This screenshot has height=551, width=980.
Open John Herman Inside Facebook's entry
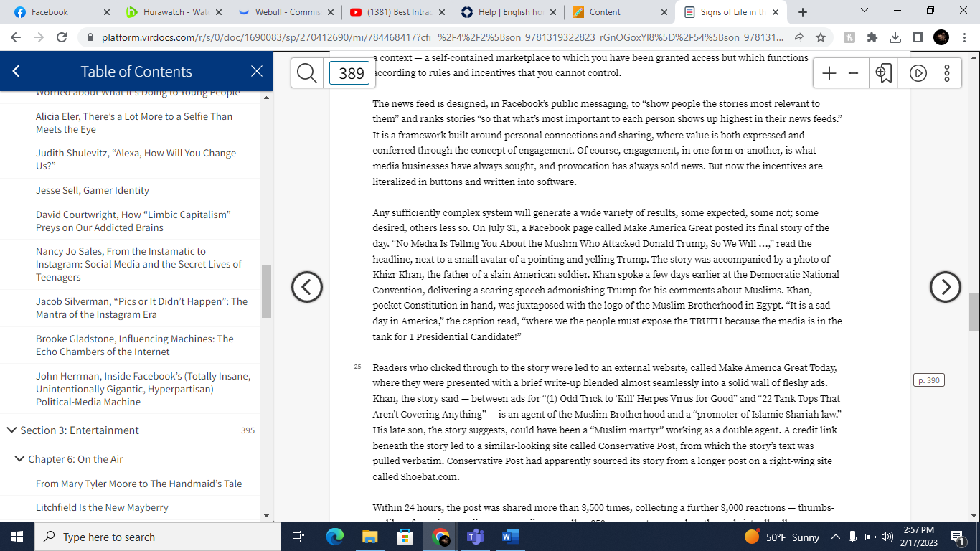[x=143, y=389]
